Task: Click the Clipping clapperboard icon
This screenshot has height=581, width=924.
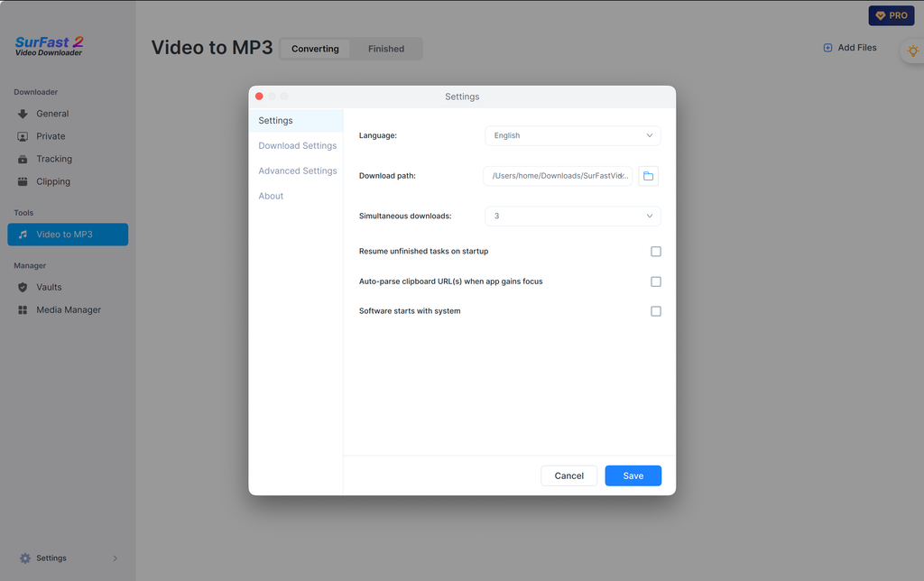Action: click(x=23, y=181)
